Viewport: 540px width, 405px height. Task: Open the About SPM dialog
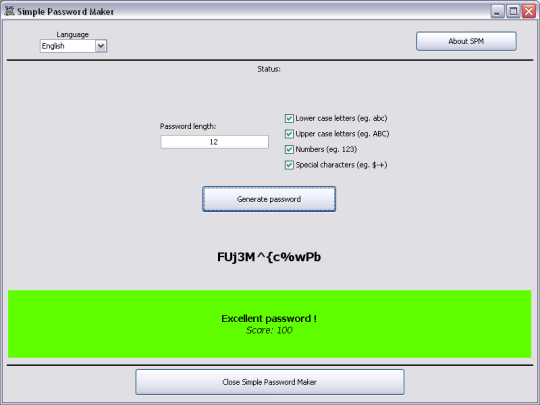coord(466,41)
